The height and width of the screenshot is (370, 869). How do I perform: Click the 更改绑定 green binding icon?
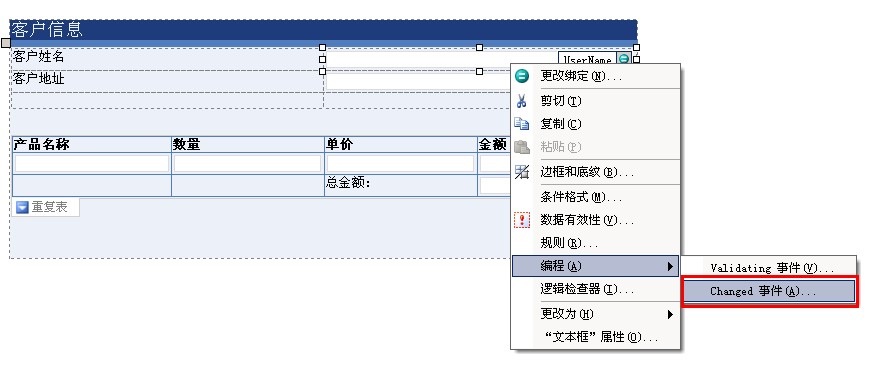click(522, 76)
